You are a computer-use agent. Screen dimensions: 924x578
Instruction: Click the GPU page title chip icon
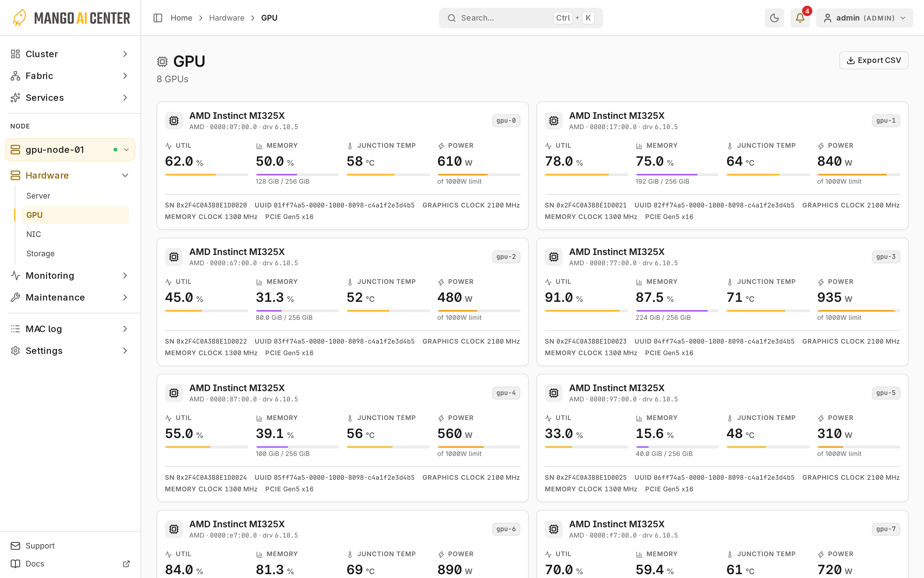point(162,62)
